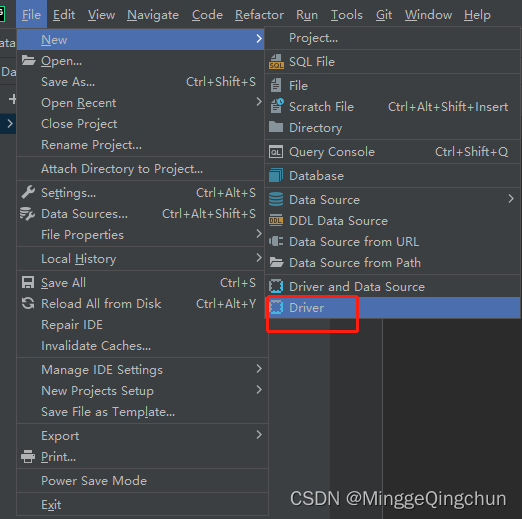Select Project... in New submenu
The height and width of the screenshot is (519, 522).
pyautogui.click(x=393, y=38)
